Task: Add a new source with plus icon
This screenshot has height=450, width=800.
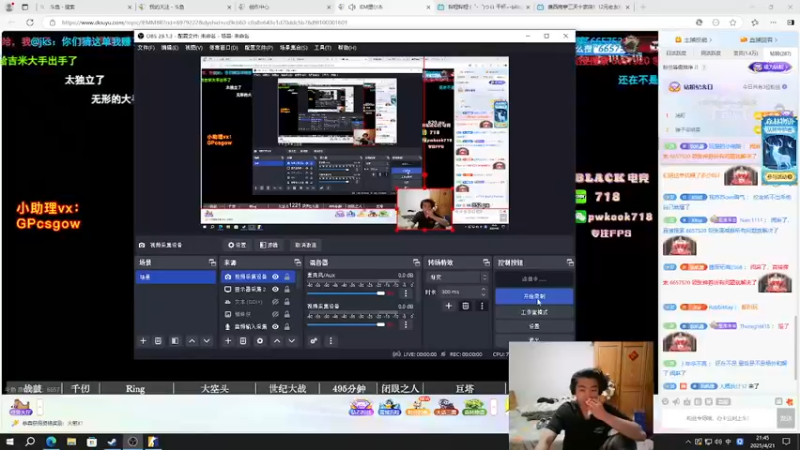Action: pyautogui.click(x=228, y=341)
